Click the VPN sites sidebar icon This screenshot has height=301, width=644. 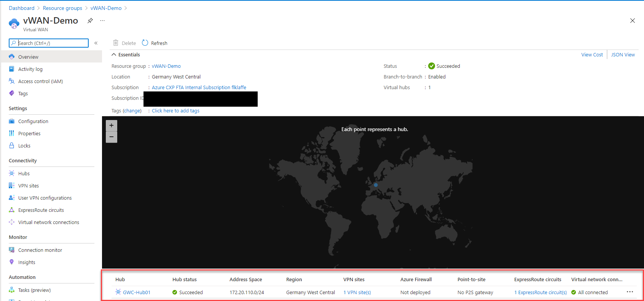[12, 186]
